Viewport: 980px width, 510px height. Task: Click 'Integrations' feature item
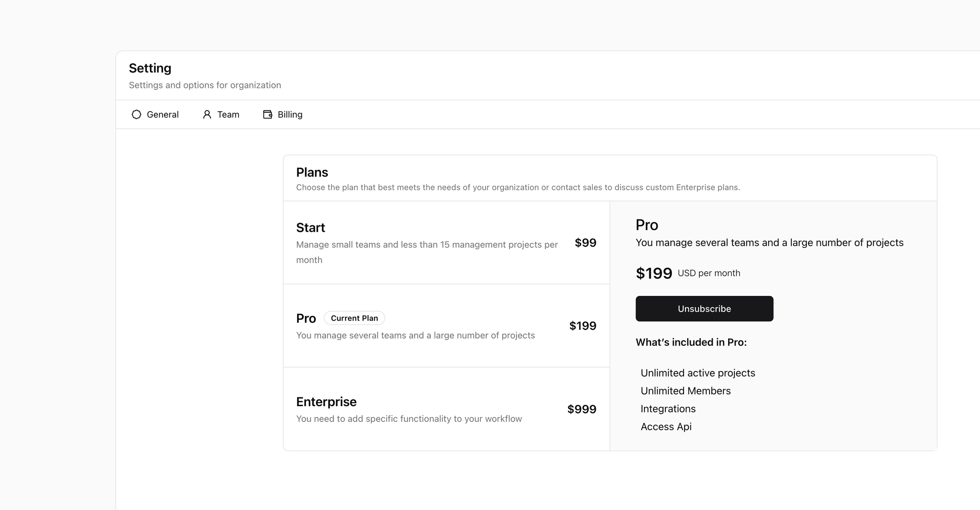tap(668, 409)
